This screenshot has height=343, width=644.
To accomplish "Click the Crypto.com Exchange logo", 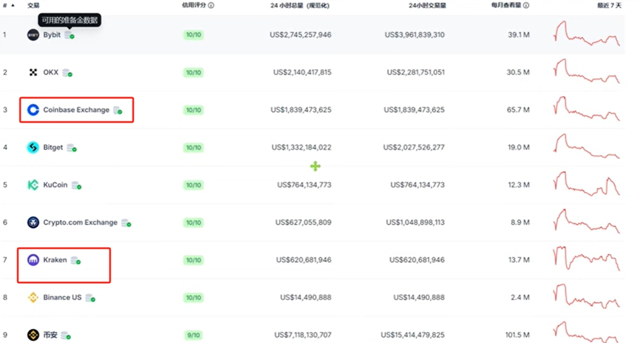I will 33,223.
